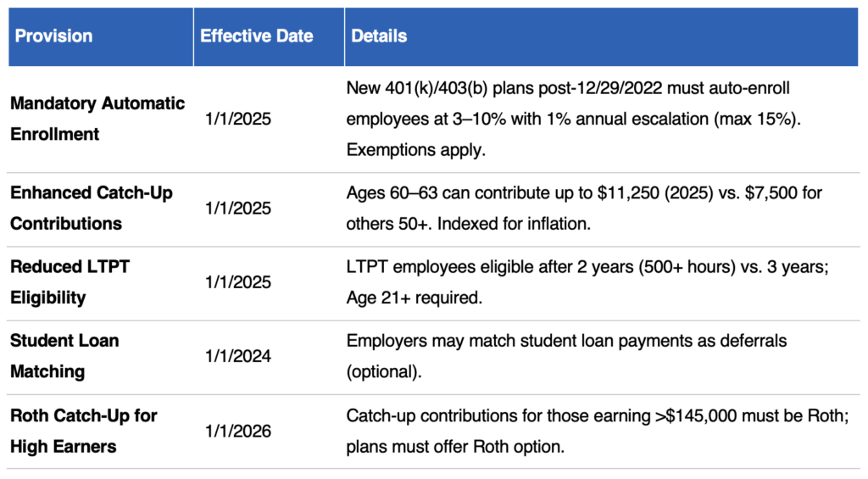Click the 1/1/2025 date for Enhanced Catch-Up

tap(238, 208)
